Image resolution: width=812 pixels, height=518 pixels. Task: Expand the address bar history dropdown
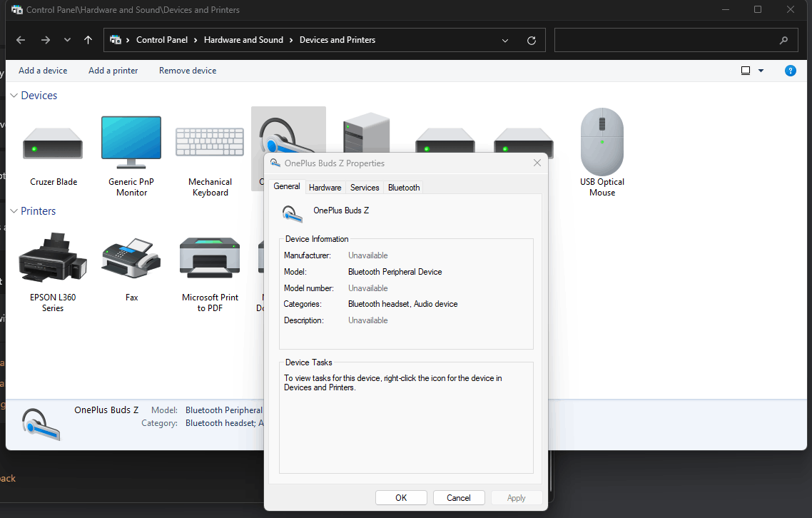click(x=505, y=41)
